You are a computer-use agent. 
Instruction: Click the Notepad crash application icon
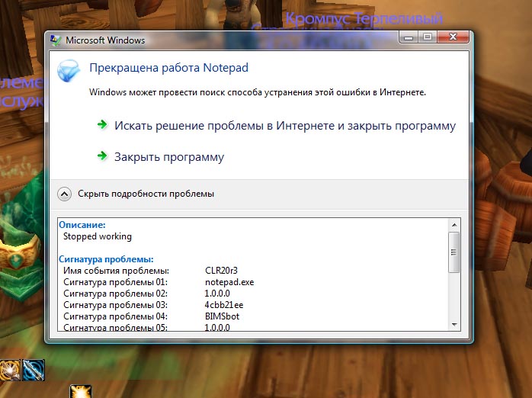pyautogui.click(x=69, y=71)
